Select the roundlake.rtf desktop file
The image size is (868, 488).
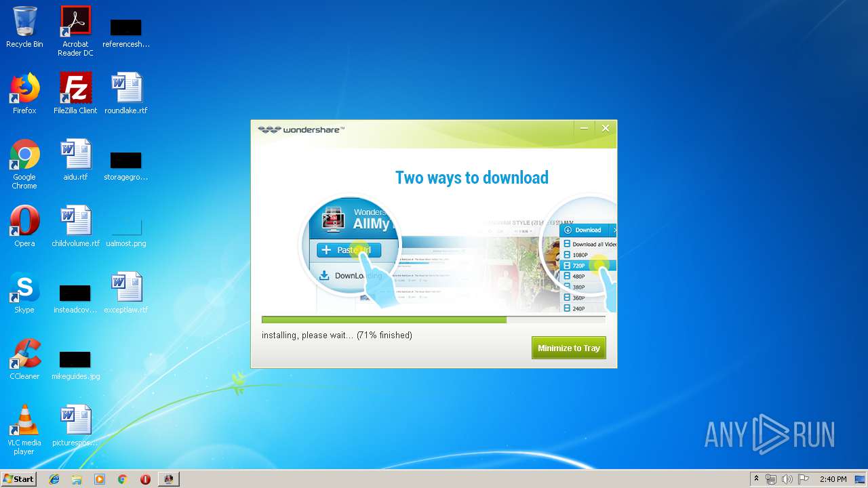click(126, 94)
